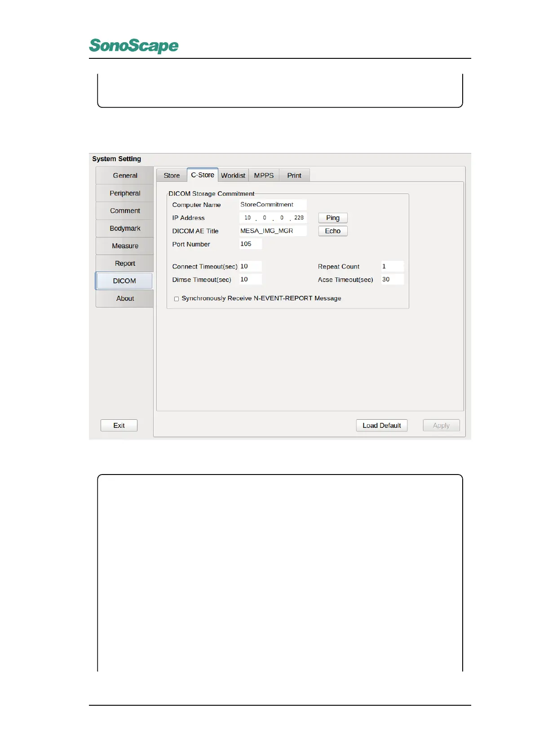Open the Report settings section

[x=125, y=263]
